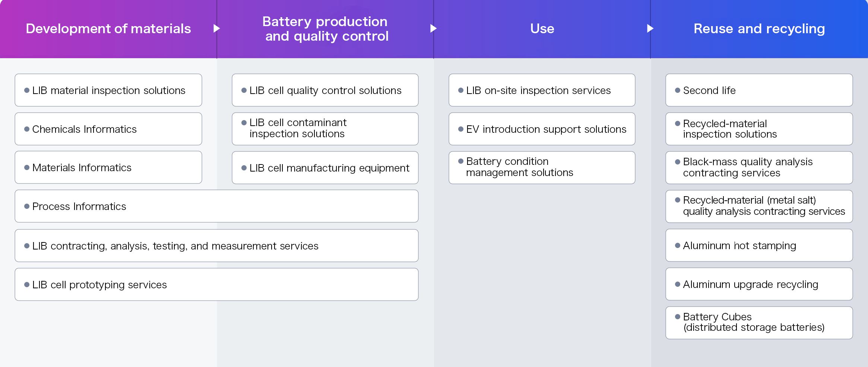The image size is (868, 367).
Task: Select the Reuse and recycling header
Action: point(759,29)
